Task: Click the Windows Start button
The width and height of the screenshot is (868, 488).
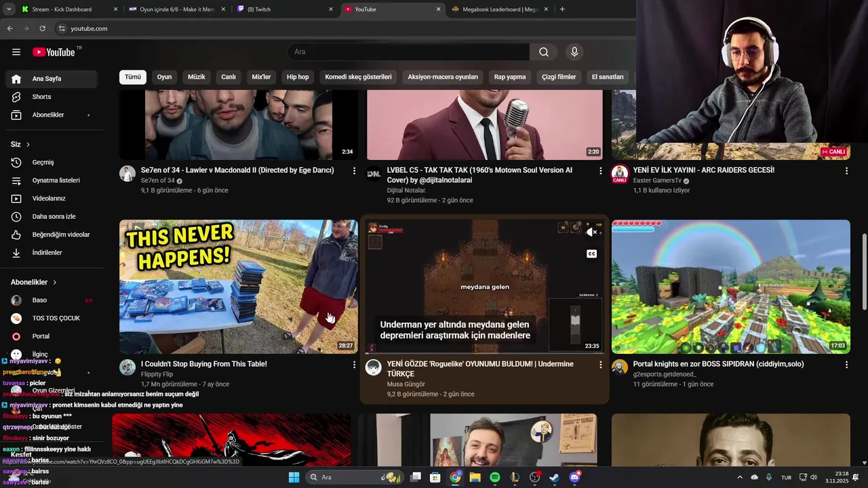Action: click(294, 477)
